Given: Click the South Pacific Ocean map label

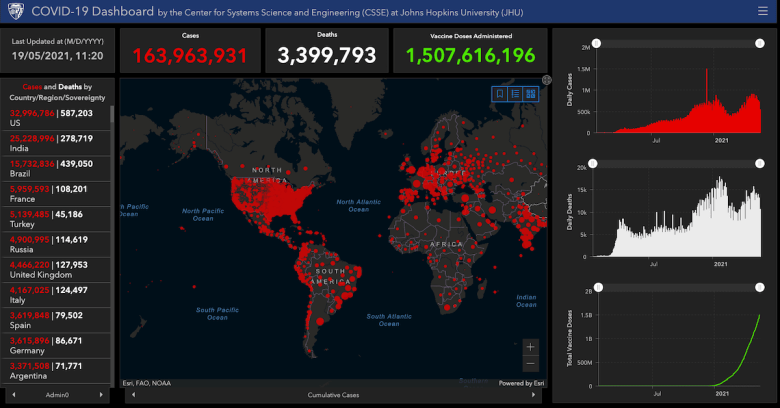Looking at the screenshot, I should click(217, 313).
